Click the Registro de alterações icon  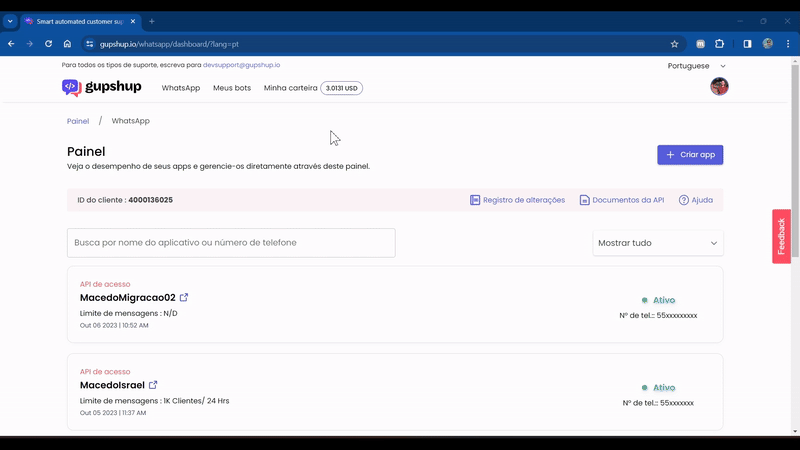click(475, 200)
